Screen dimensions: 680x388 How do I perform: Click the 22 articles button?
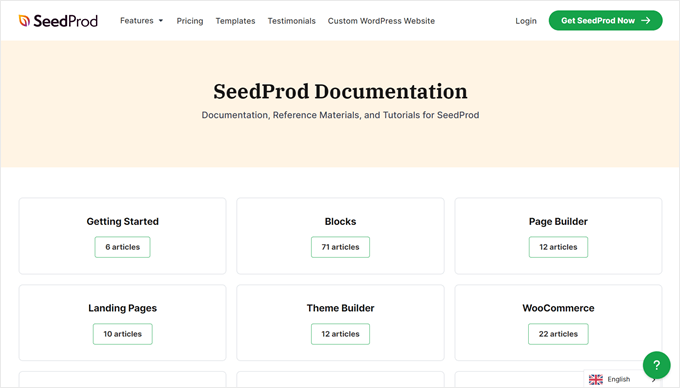click(x=558, y=334)
